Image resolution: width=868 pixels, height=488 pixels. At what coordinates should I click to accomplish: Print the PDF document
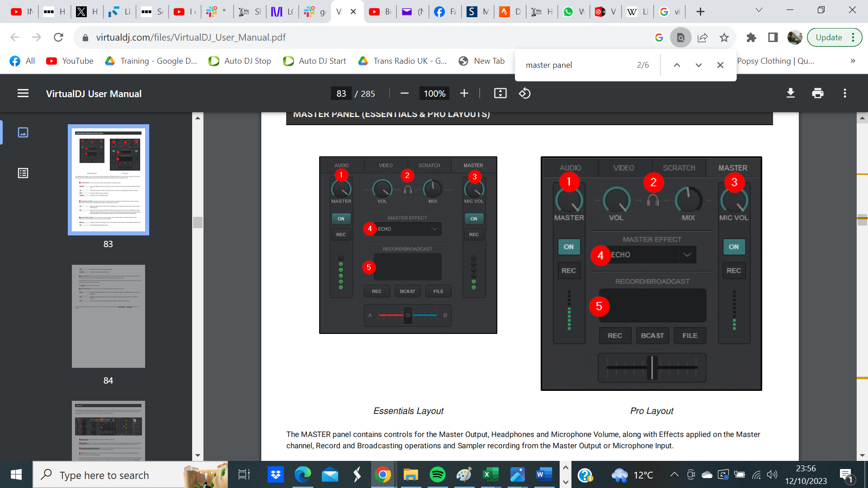click(817, 93)
